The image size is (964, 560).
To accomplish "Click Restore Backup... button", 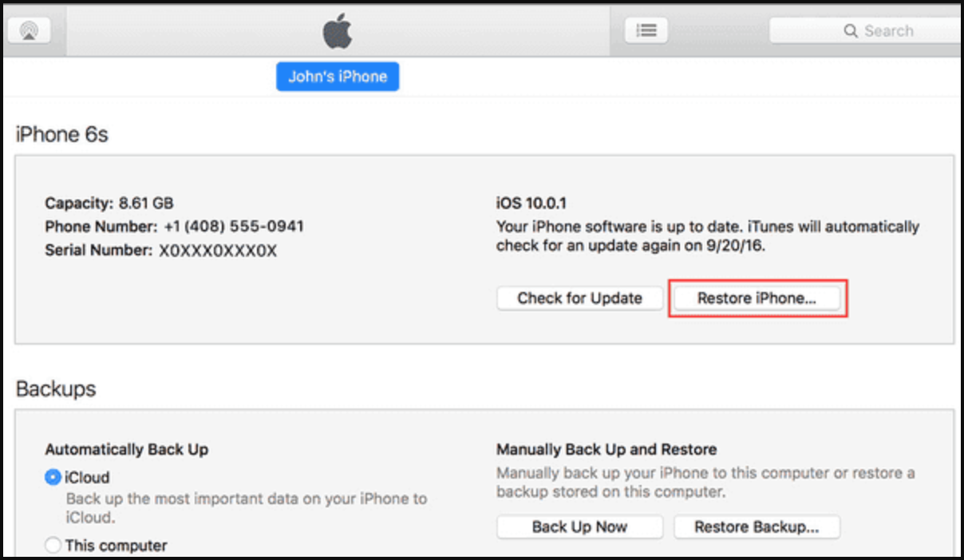I will (x=757, y=527).
